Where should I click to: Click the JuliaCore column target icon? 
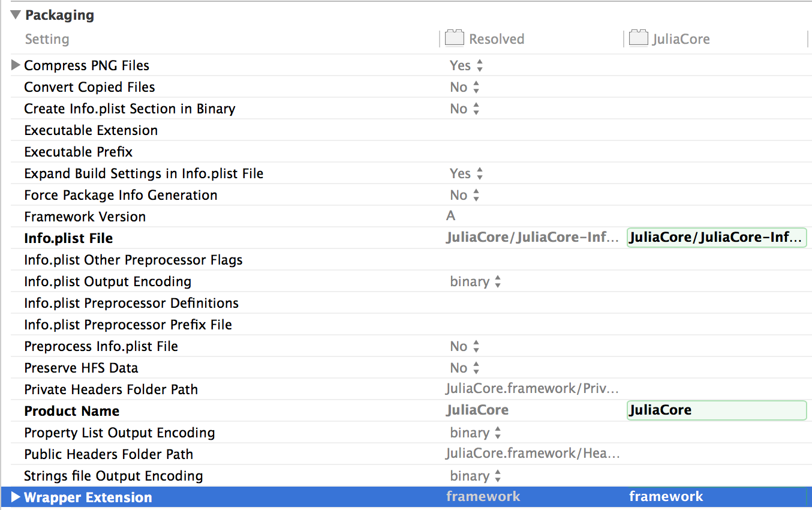tap(638, 39)
